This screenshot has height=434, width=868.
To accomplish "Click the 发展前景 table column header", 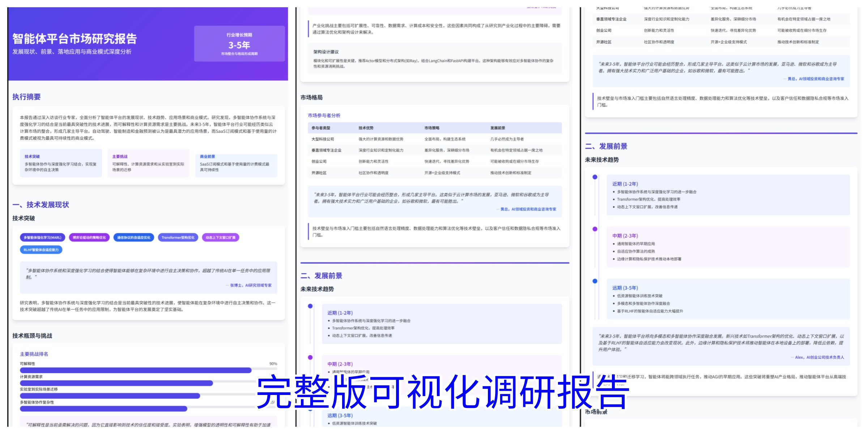I will 498,128.
